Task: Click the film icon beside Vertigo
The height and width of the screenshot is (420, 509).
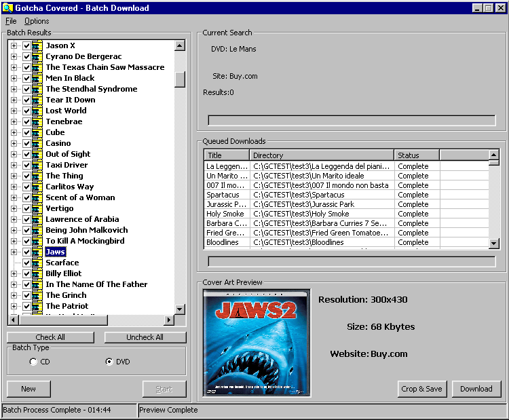Action: coord(37,208)
